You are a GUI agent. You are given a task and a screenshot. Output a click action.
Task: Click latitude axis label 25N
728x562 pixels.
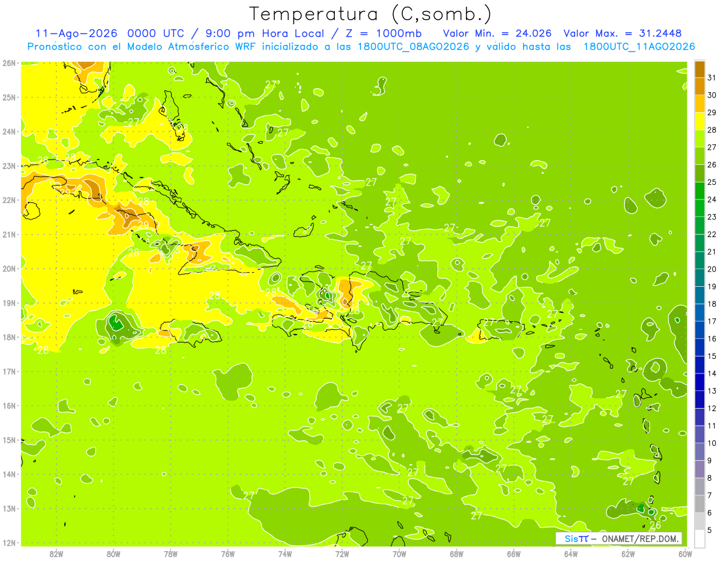[x=9, y=97]
